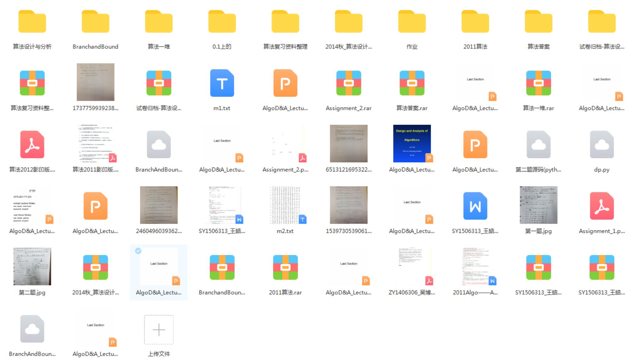Open the SY1506313_王皓 Word document
635x364 pixels.
(475, 206)
